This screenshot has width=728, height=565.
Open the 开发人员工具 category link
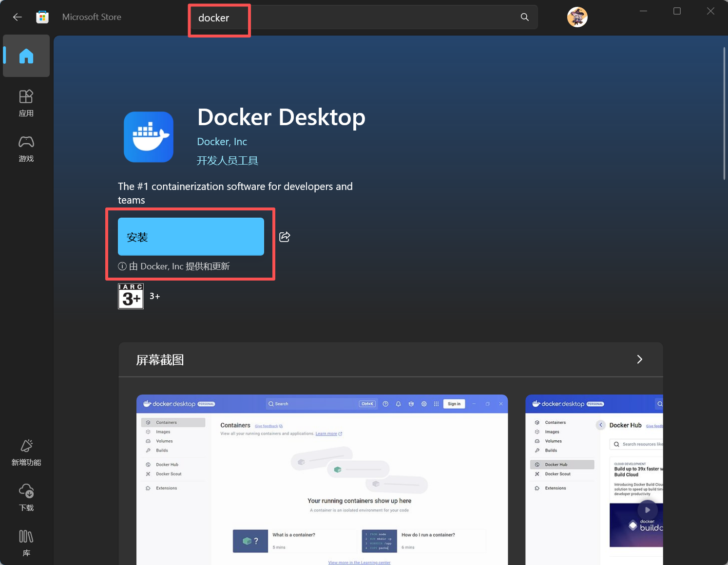click(x=227, y=160)
